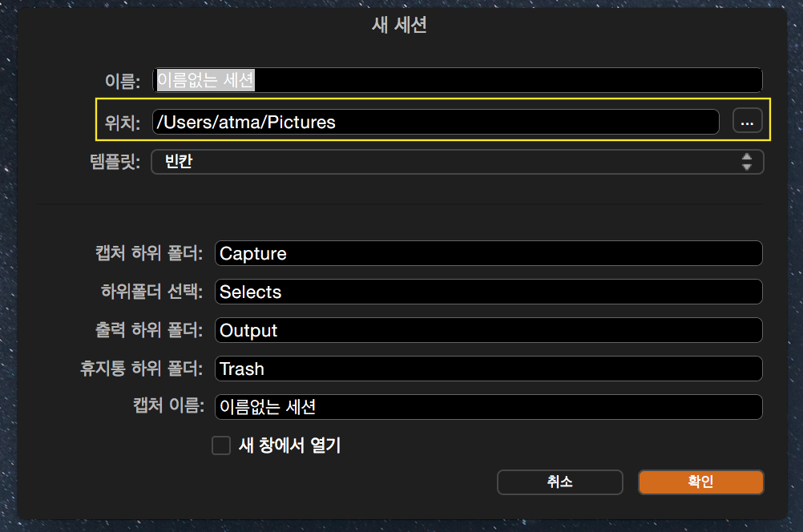
Task: Click the 캡처 하위 폴더: label
Action: click(x=149, y=253)
